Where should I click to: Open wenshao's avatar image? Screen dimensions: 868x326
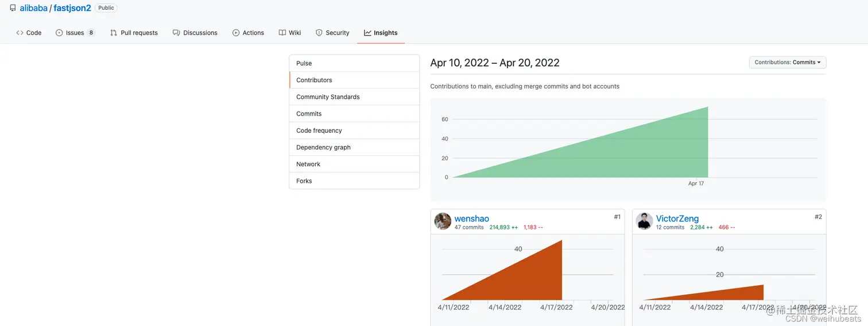tap(443, 221)
